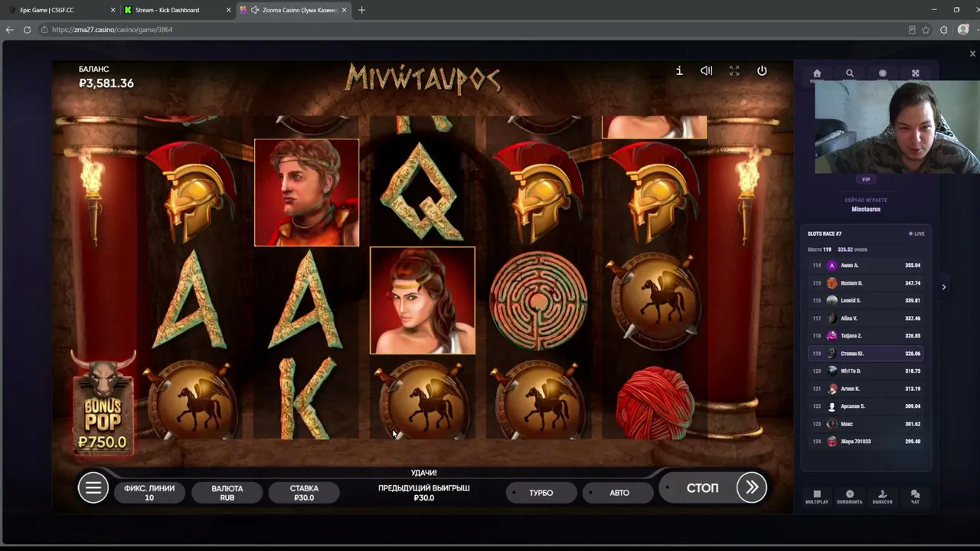Open the Чат chat icon
Image resolution: width=980 pixels, height=551 pixels.
pyautogui.click(x=915, y=497)
